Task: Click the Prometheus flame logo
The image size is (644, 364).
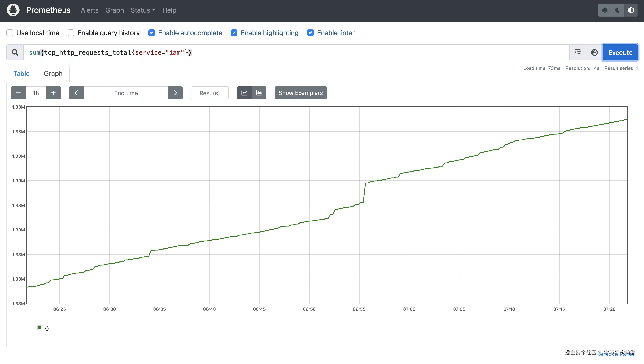Action: pos(13,10)
